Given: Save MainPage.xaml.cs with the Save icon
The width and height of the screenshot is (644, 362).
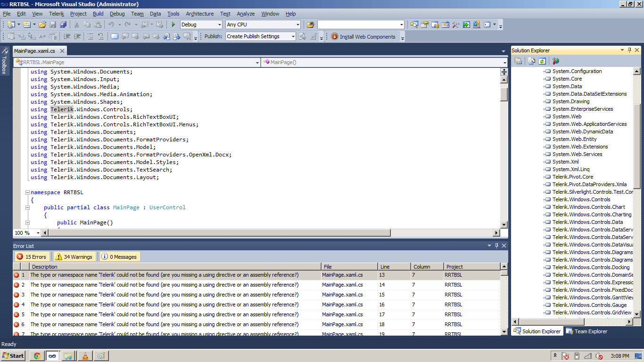Looking at the screenshot, I should pyautogui.click(x=53, y=25).
